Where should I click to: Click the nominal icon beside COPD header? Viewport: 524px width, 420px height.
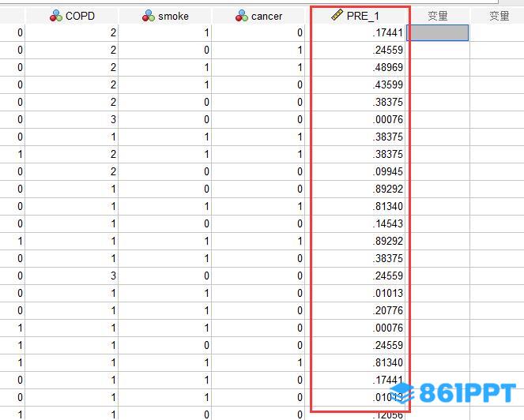56,16
